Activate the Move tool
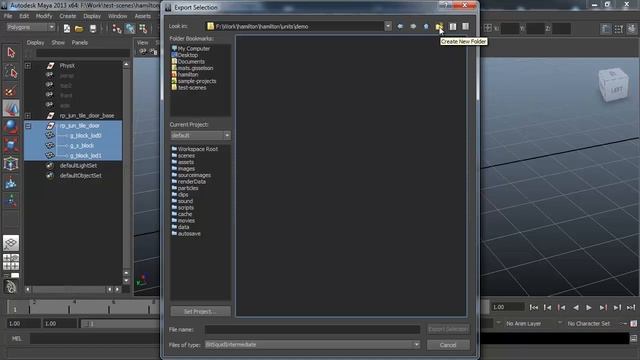 (11, 109)
